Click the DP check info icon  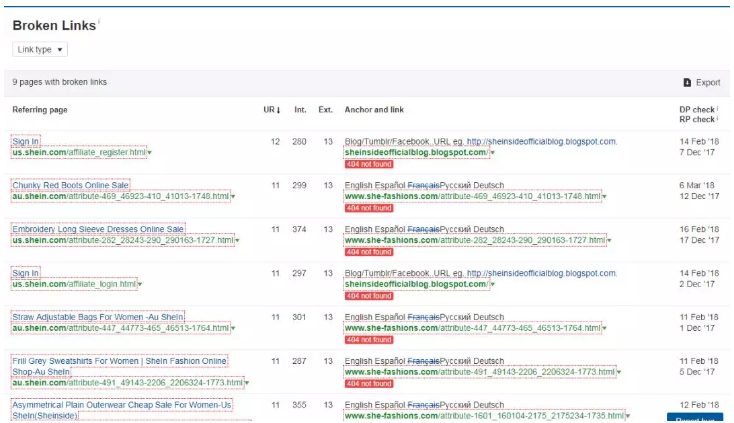(x=717, y=108)
